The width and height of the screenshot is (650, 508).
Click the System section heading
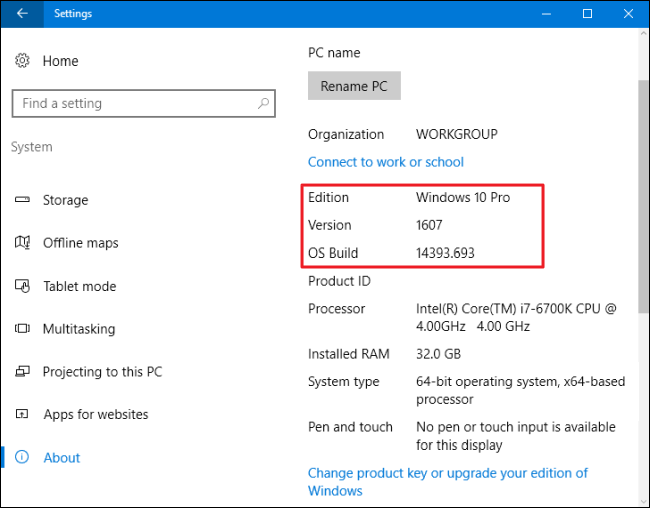point(32,147)
